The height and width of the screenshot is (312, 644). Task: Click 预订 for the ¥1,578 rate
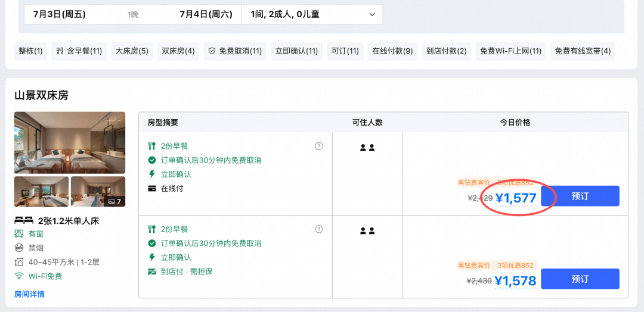(580, 279)
